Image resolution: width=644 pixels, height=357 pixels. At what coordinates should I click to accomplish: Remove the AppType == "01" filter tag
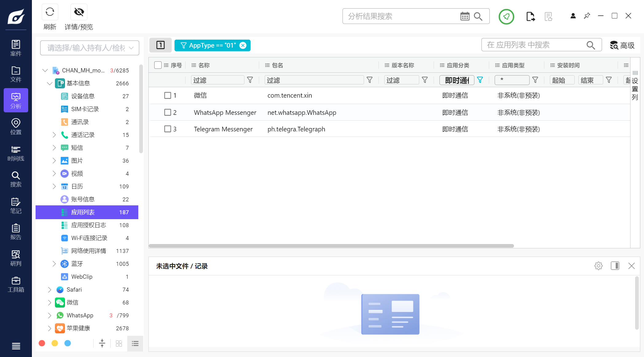243,45
